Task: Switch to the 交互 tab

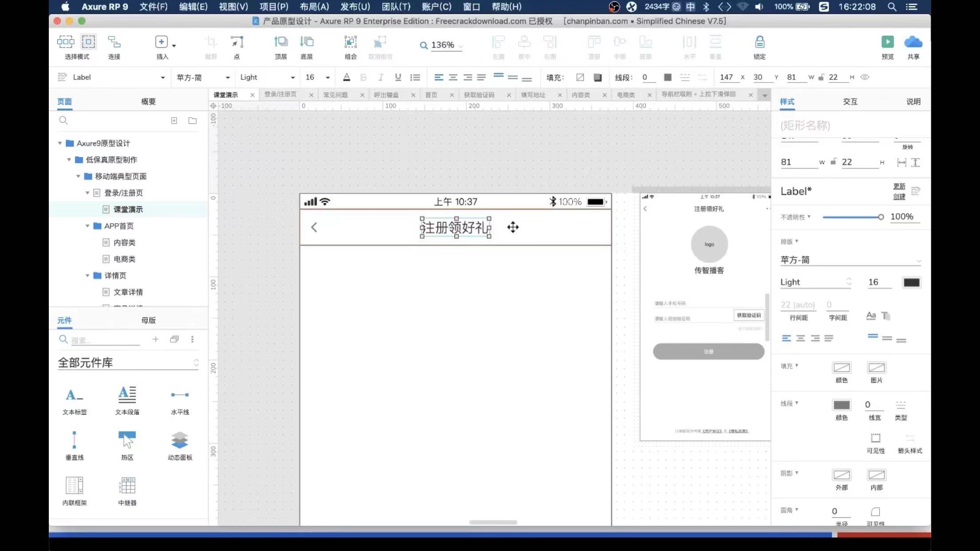Action: pos(850,102)
